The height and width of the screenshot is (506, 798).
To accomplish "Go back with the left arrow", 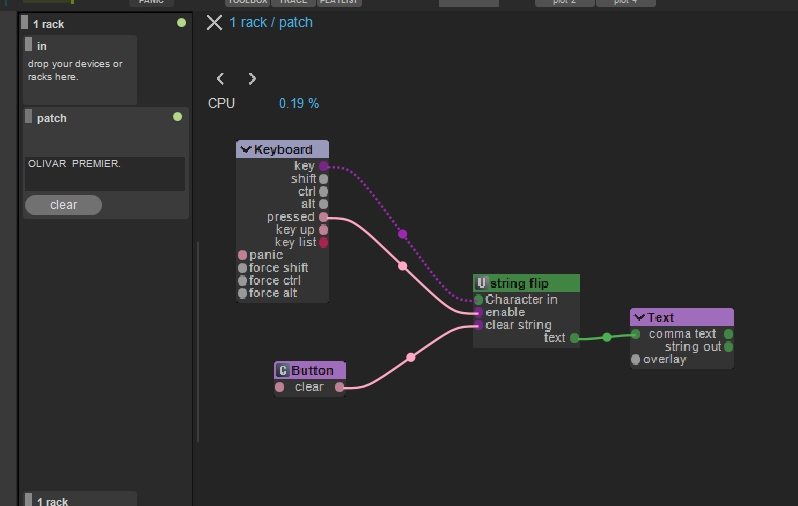I will [x=221, y=78].
